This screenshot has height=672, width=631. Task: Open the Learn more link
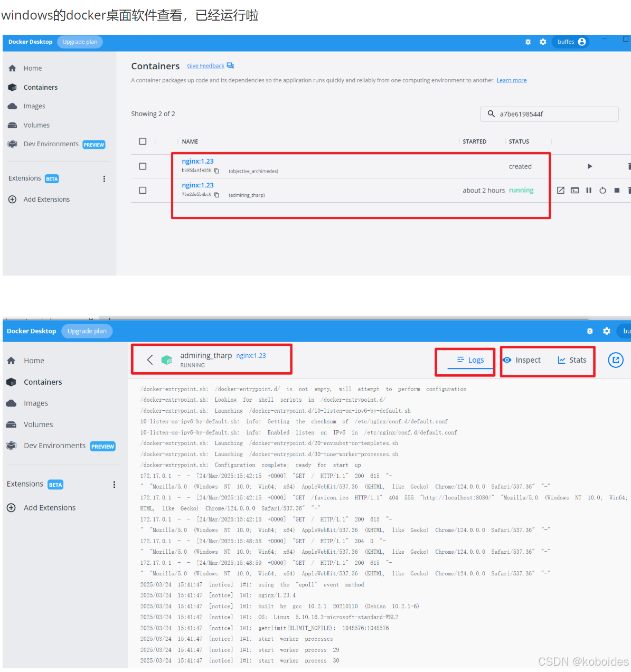click(512, 80)
